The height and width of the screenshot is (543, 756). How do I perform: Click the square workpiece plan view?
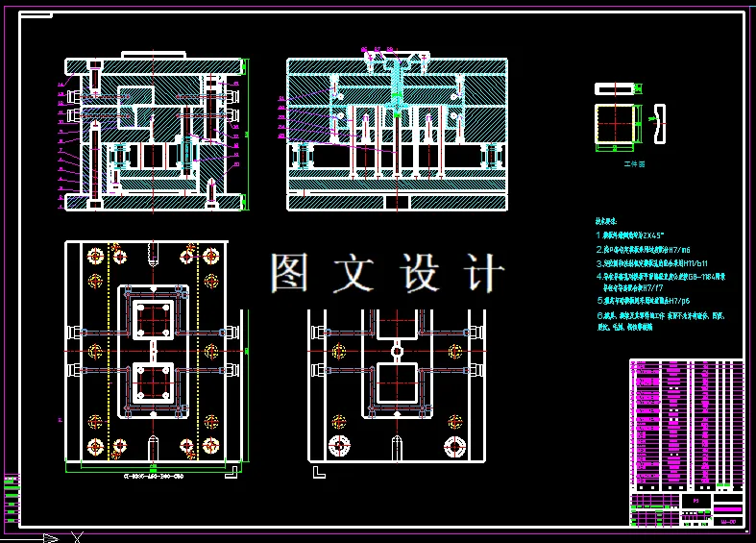(x=615, y=123)
